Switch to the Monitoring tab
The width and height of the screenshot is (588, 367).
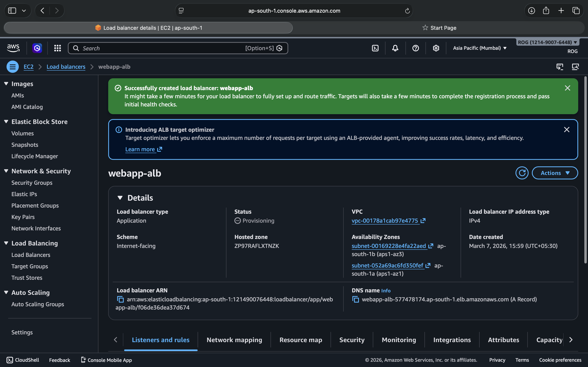pyautogui.click(x=399, y=339)
